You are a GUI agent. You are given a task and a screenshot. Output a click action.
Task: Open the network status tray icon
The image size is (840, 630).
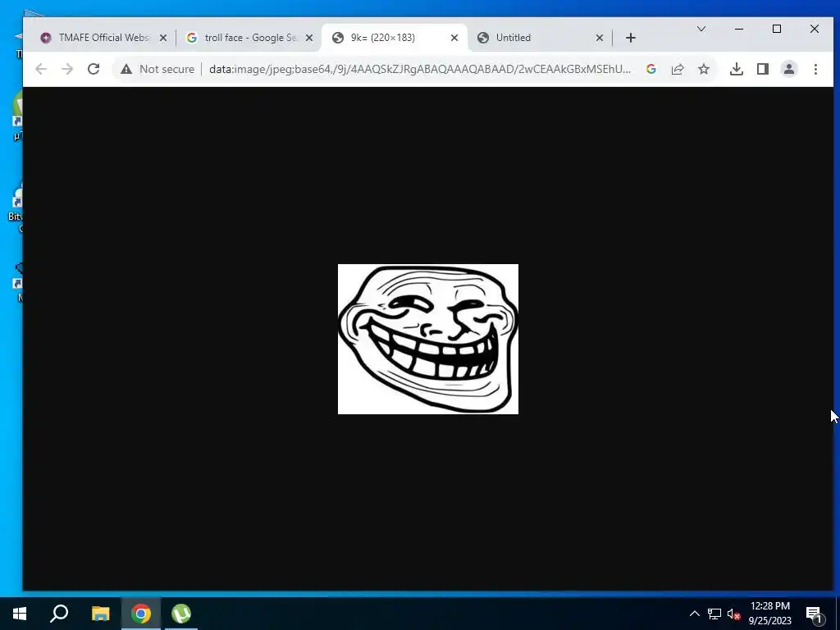[714, 614]
